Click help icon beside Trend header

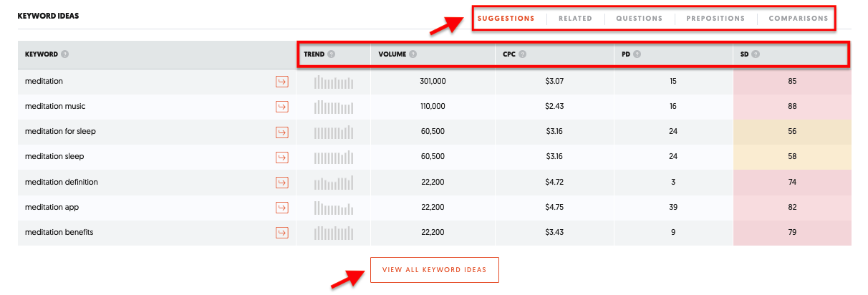click(x=331, y=54)
